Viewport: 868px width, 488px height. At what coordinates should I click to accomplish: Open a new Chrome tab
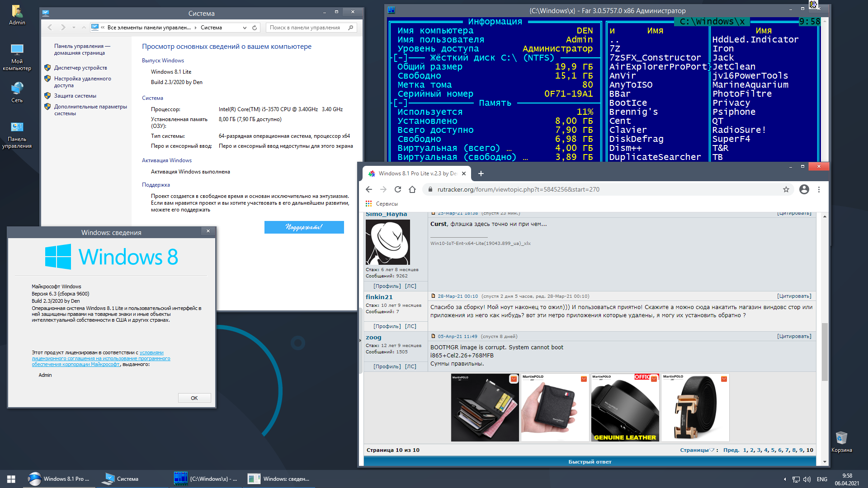click(481, 174)
